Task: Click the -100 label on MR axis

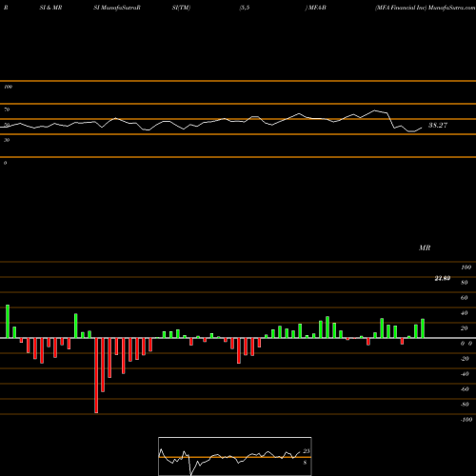Action: 466,420
